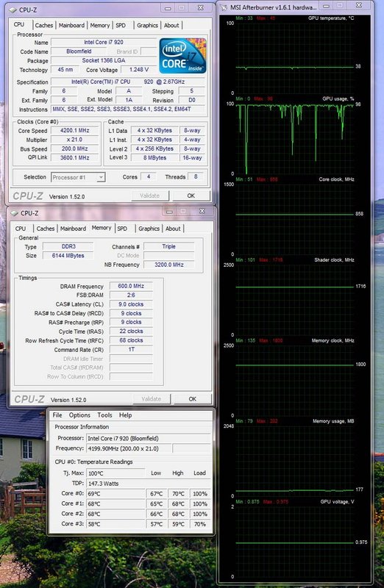
Task: Click the Level 3 cache value 8 MBytes
Action: [154, 158]
